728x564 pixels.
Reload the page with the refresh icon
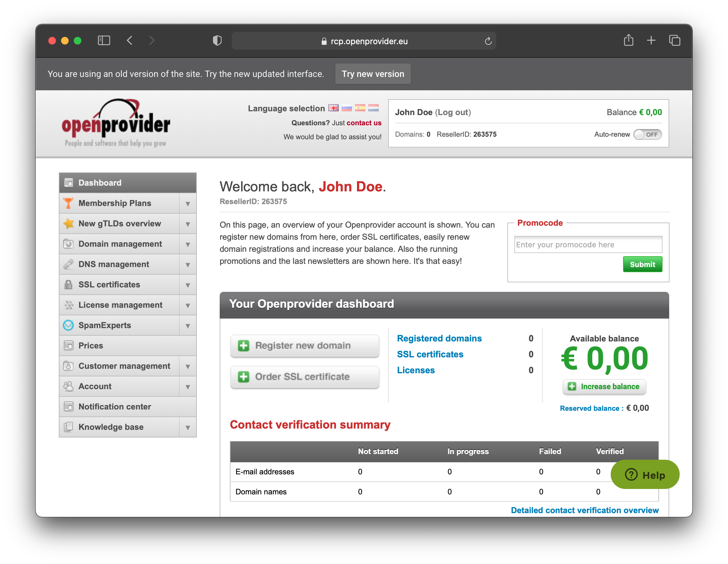[x=488, y=41]
